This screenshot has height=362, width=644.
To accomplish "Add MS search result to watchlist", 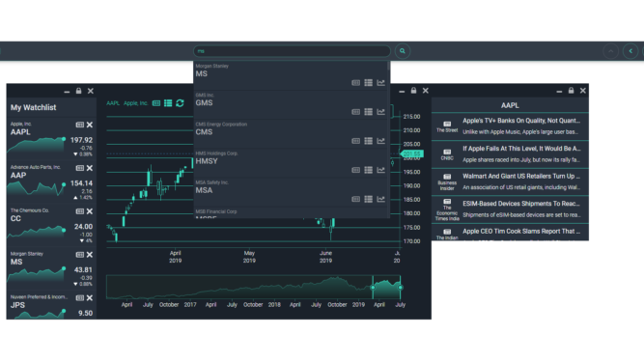I will (x=369, y=83).
